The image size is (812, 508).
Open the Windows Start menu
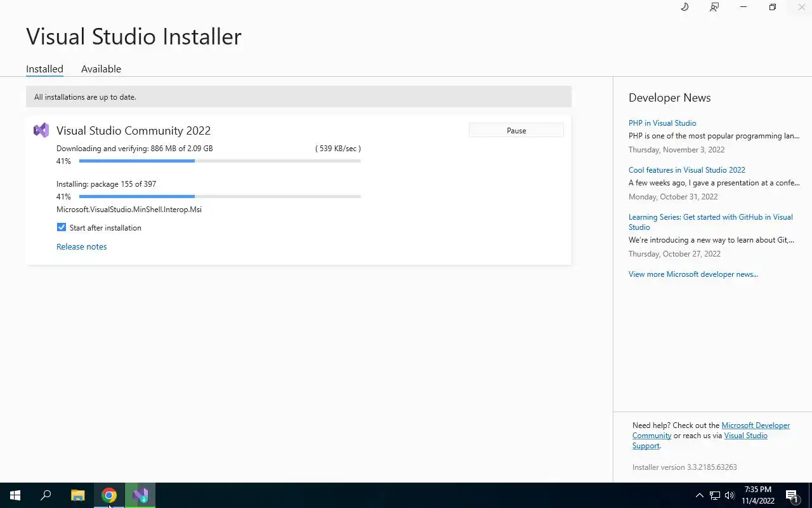coord(15,495)
